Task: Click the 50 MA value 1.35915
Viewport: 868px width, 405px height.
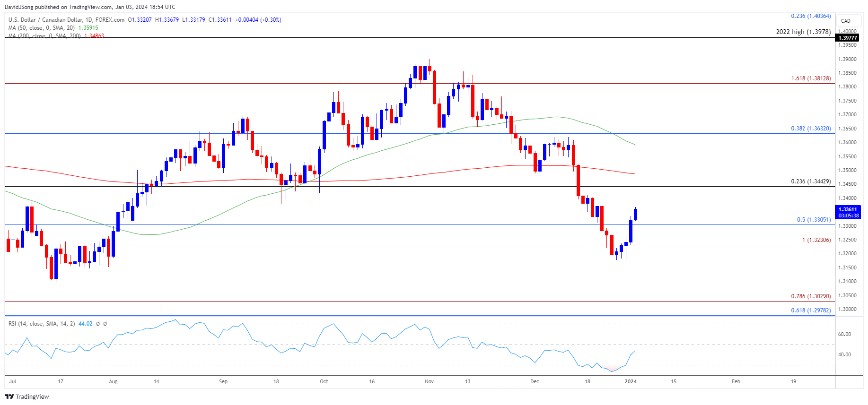Action: 88,28
